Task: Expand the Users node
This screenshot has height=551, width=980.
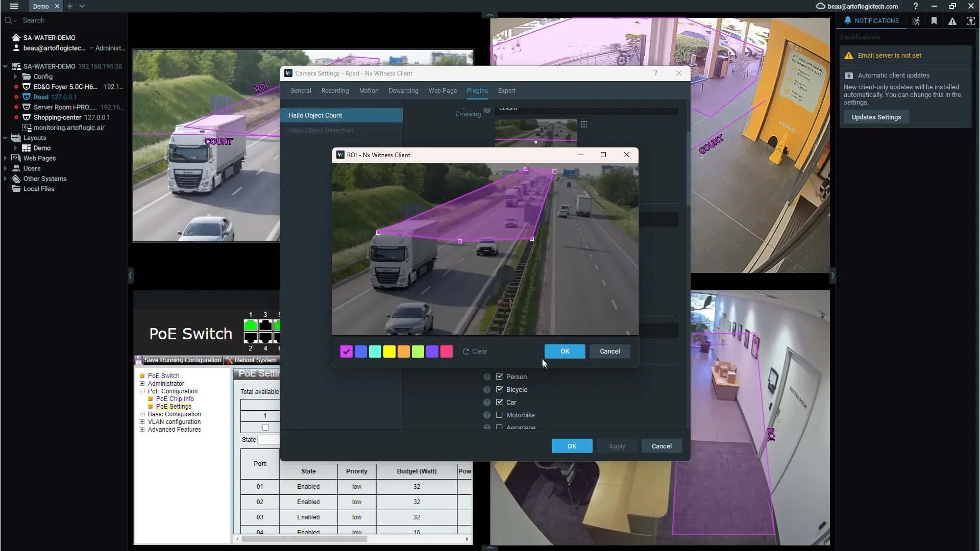Action: coord(5,168)
